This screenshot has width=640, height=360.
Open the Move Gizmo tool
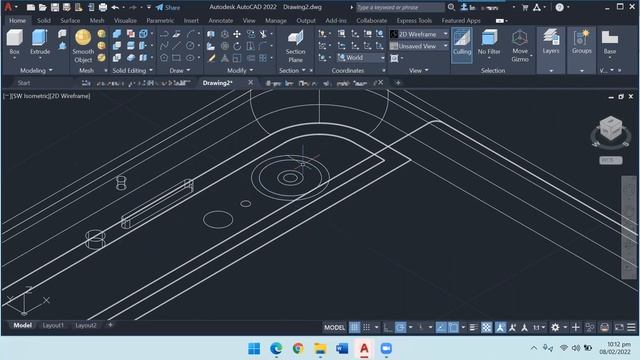[520, 46]
